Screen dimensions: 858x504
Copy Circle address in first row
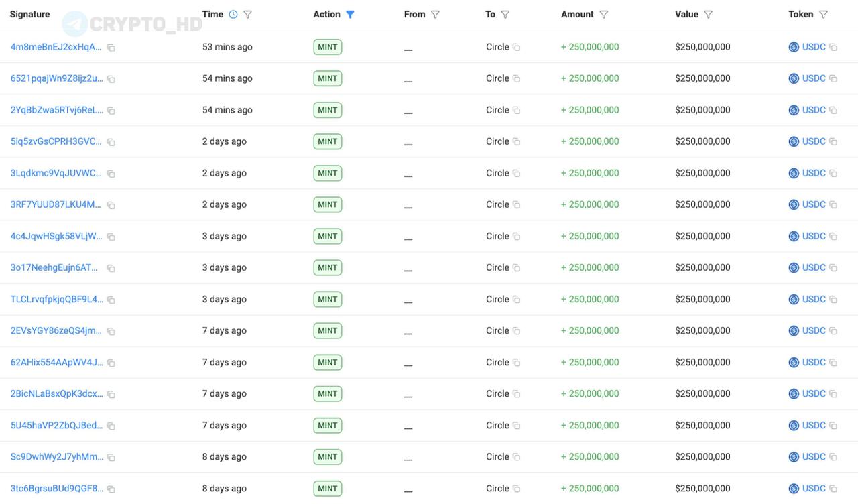[x=516, y=47]
